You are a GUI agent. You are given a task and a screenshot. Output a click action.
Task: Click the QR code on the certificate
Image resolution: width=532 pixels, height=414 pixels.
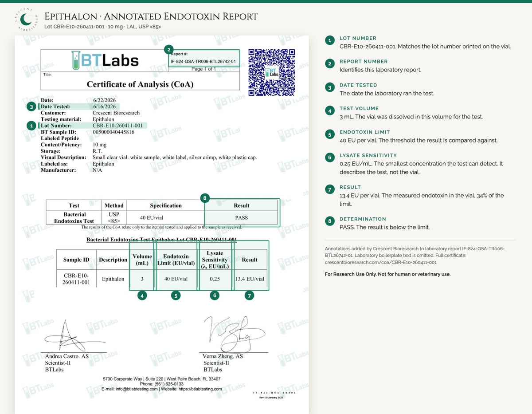272,72
